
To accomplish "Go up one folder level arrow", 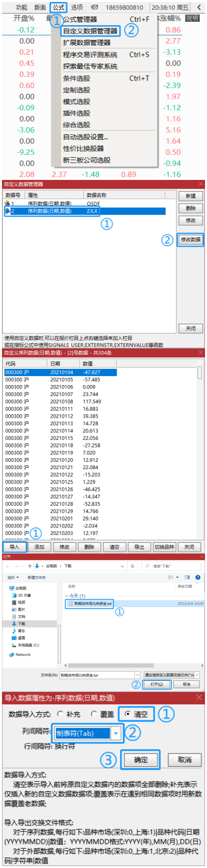I will click(x=30, y=566).
